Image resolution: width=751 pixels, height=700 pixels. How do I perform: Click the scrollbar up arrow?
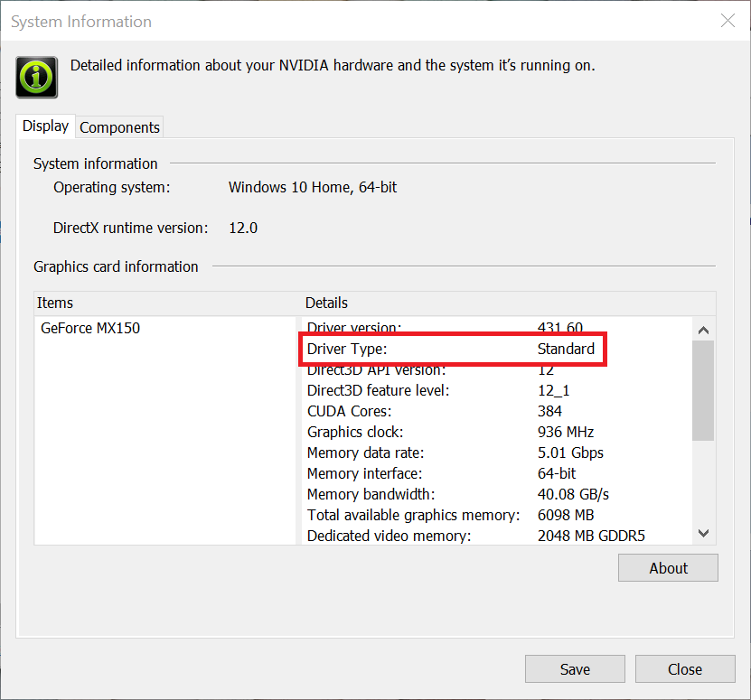point(703,330)
